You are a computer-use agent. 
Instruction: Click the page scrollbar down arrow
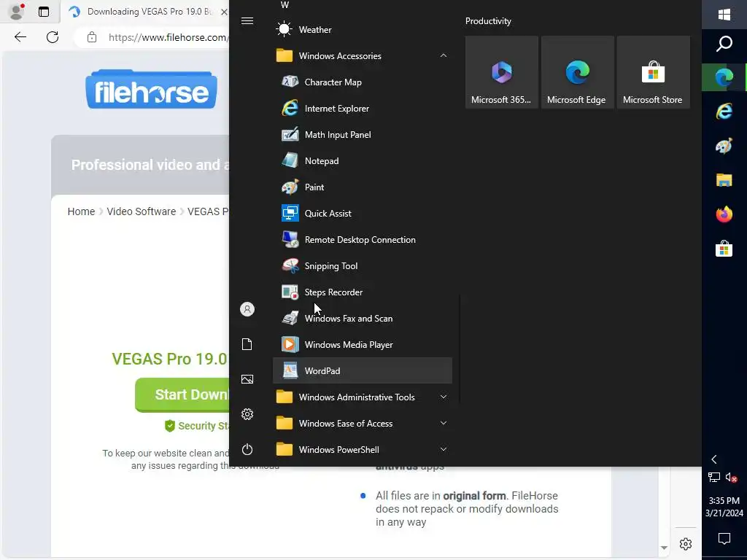tap(664, 548)
